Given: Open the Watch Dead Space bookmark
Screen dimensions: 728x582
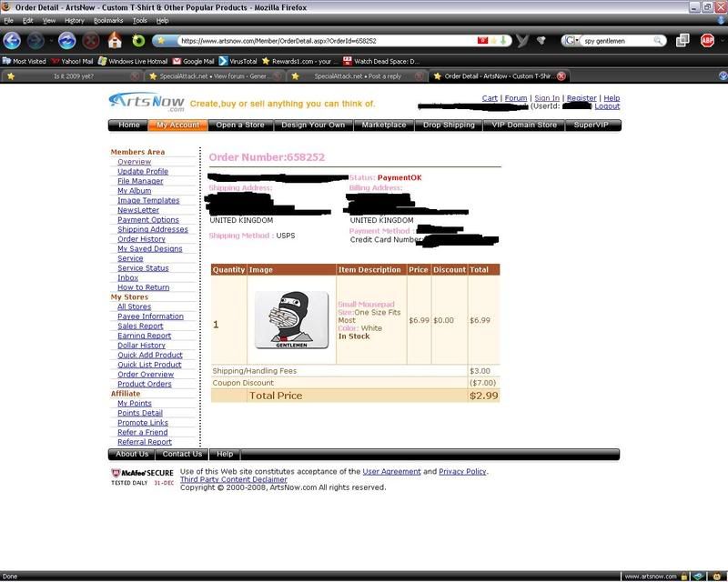Looking at the screenshot, I should 381,61.
